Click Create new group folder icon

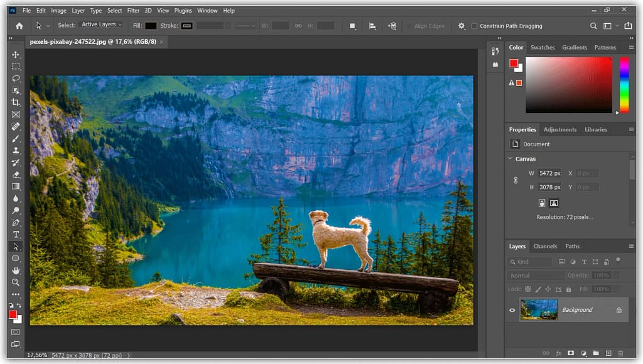click(x=596, y=353)
